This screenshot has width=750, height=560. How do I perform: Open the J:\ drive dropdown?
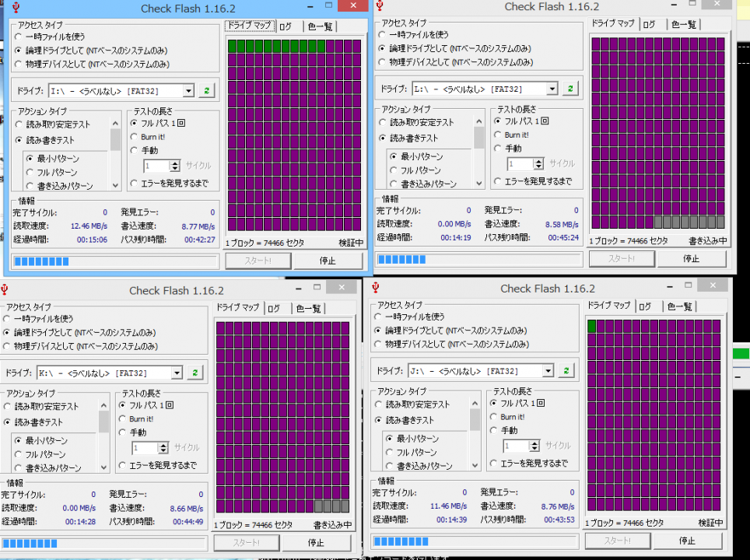pos(548,371)
